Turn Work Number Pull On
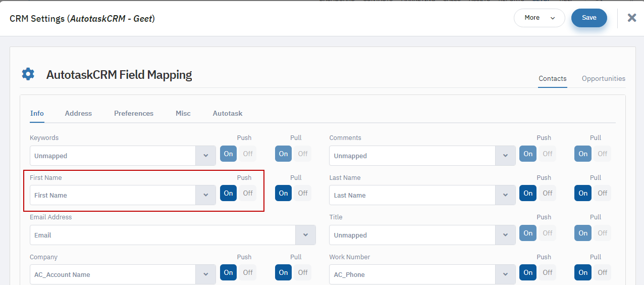Screen dimensions: 644x285 click(x=583, y=272)
